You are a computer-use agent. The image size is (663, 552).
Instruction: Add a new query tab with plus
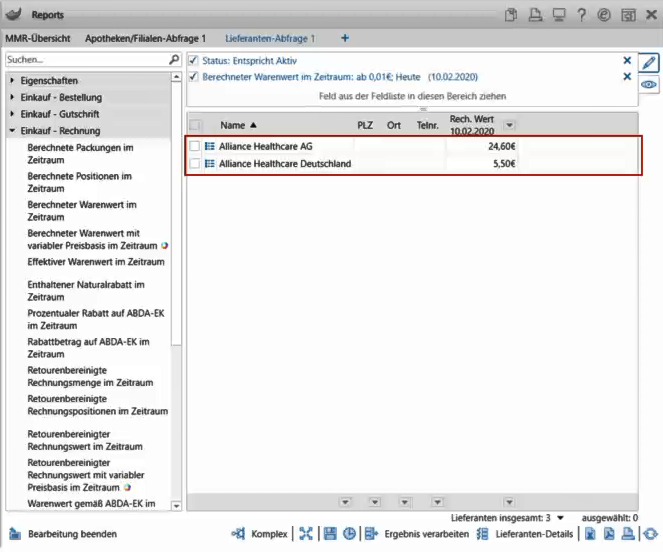345,38
